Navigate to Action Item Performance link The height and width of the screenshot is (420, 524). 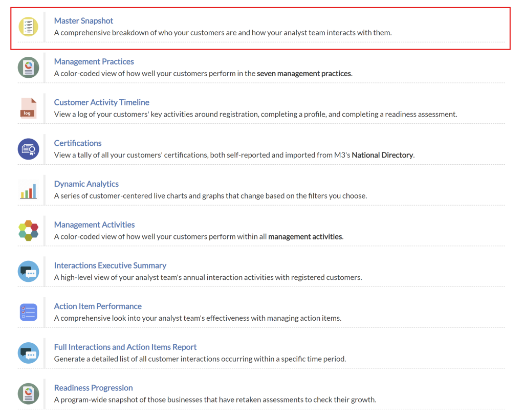(x=98, y=306)
